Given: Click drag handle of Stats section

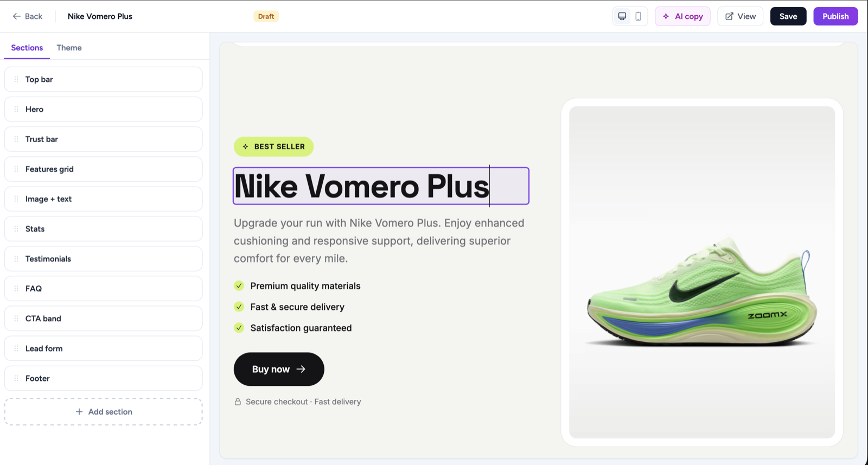Looking at the screenshot, I should pos(16,228).
